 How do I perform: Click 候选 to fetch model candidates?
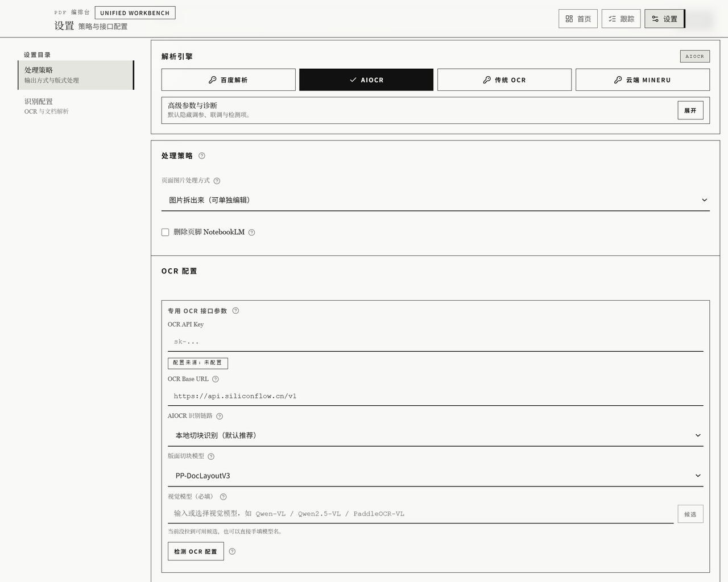pos(690,514)
